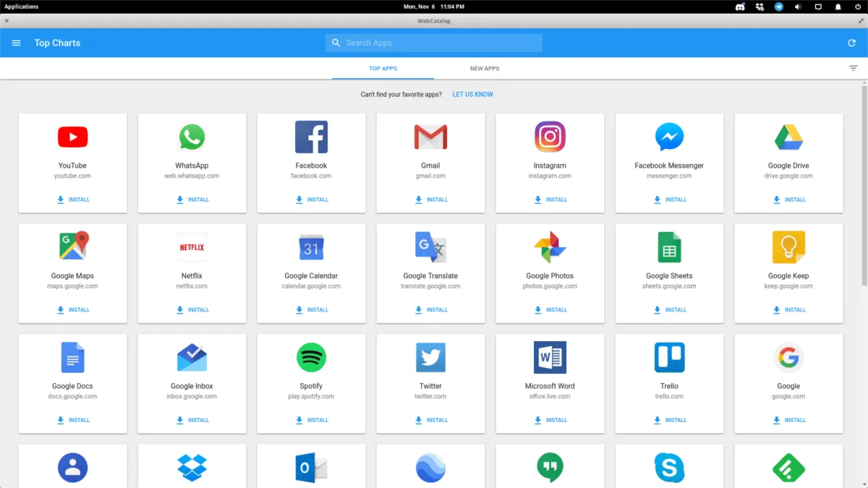Click the Google Drive icon
868x488 pixels.
[788, 137]
